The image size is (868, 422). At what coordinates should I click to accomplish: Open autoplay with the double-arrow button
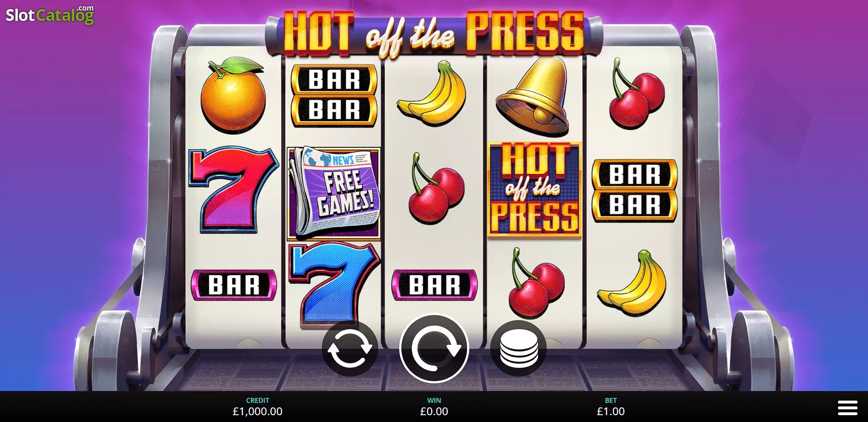[x=350, y=348]
